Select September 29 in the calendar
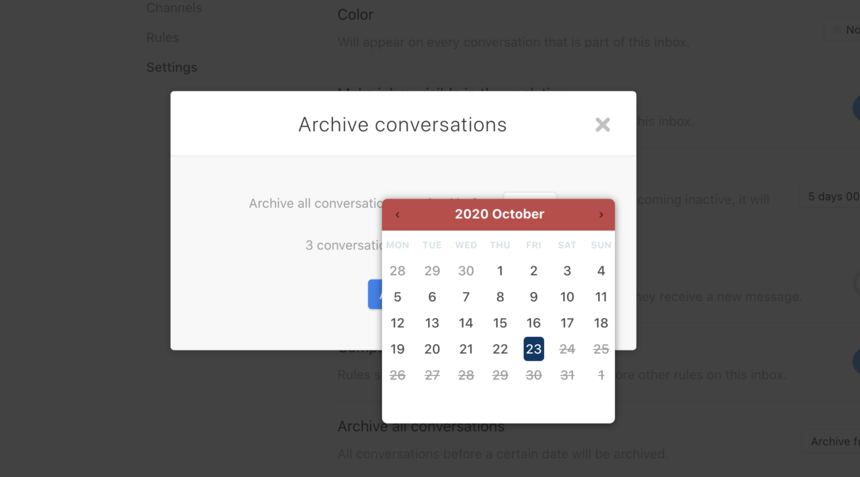The height and width of the screenshot is (477, 860). [432, 271]
